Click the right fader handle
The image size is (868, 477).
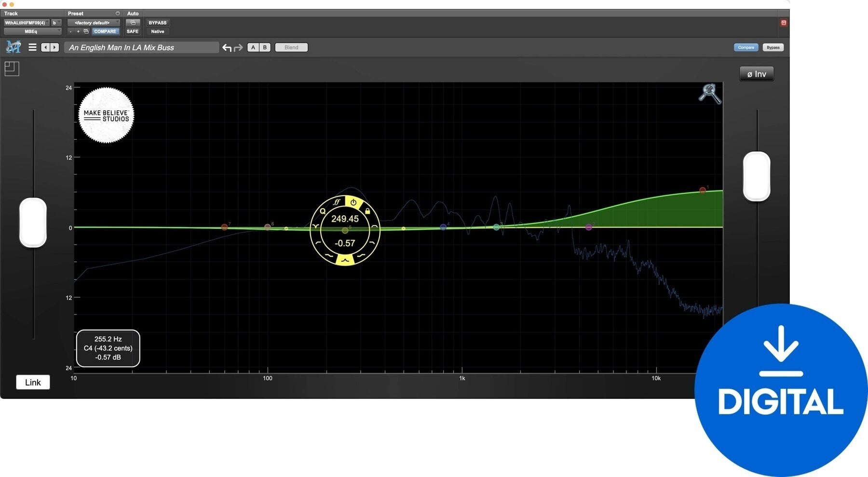pyautogui.click(x=757, y=176)
